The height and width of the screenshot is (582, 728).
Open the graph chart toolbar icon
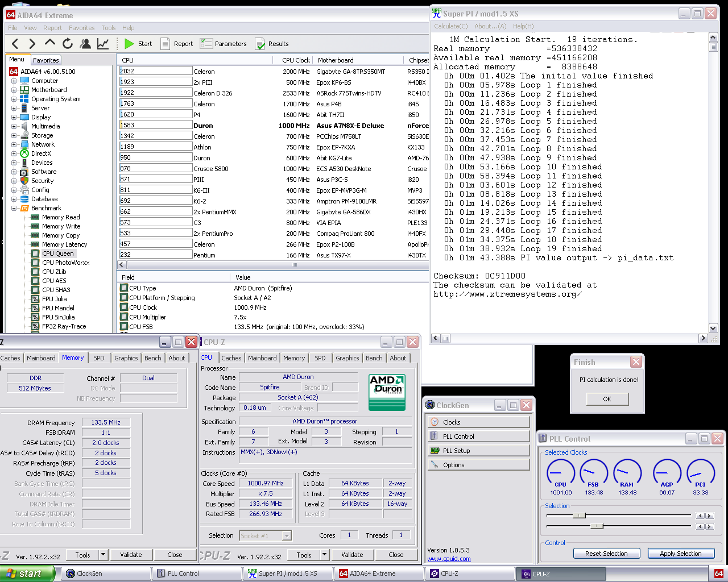pos(103,44)
